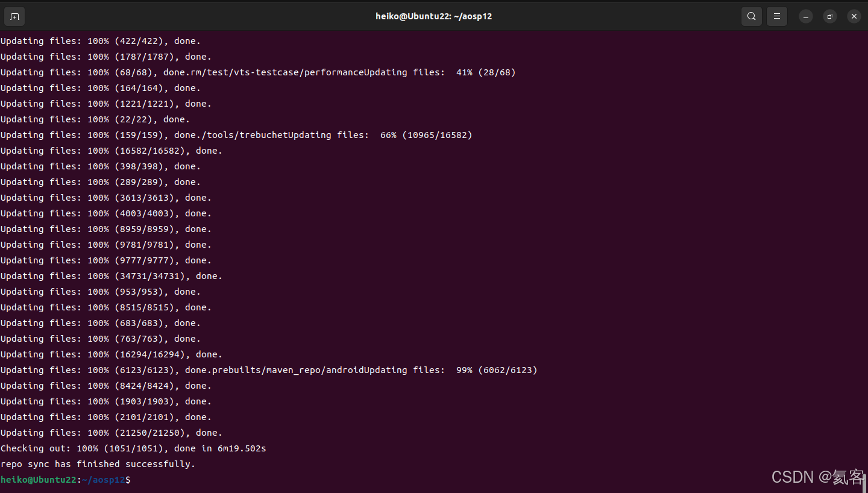Click the 'Updating files: 100% (2101/2101)' line
868x493 pixels.
click(106, 417)
